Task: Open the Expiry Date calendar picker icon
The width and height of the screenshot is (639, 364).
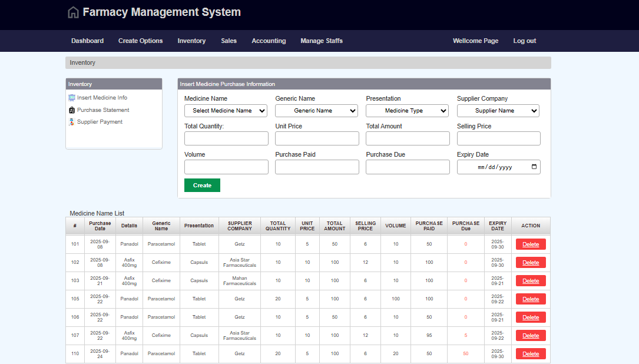Action: 534,167
